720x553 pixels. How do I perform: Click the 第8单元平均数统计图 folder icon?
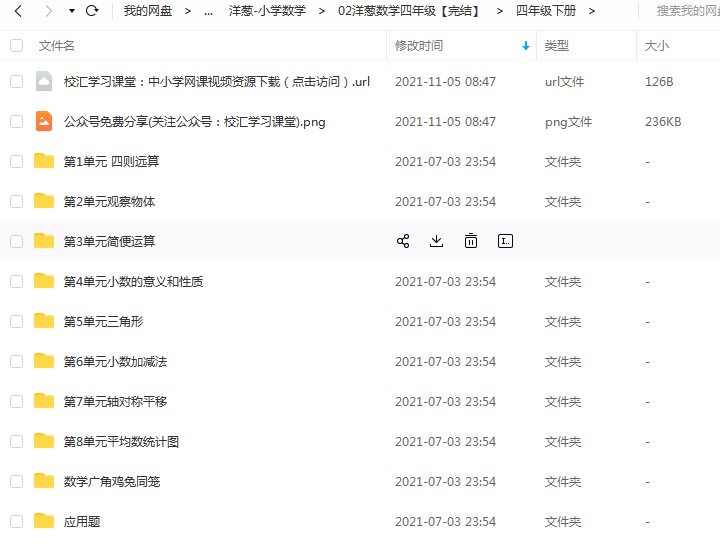pos(44,441)
